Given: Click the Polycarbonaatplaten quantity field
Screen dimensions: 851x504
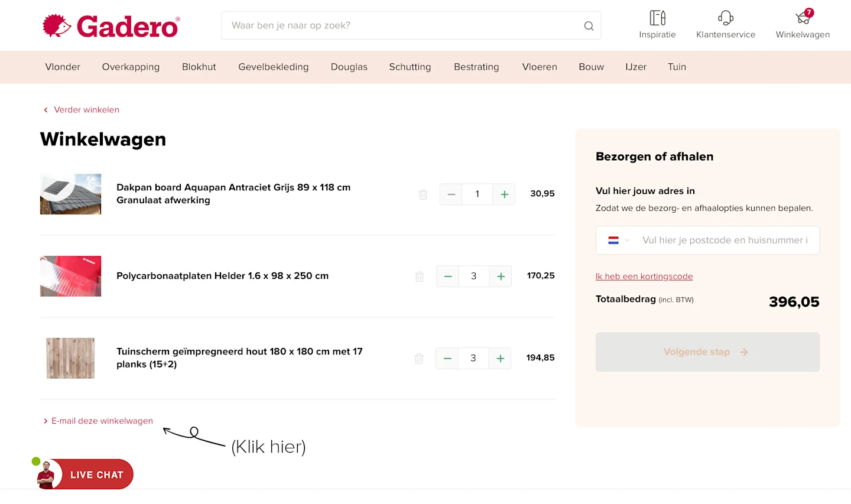Looking at the screenshot, I should pyautogui.click(x=474, y=277).
